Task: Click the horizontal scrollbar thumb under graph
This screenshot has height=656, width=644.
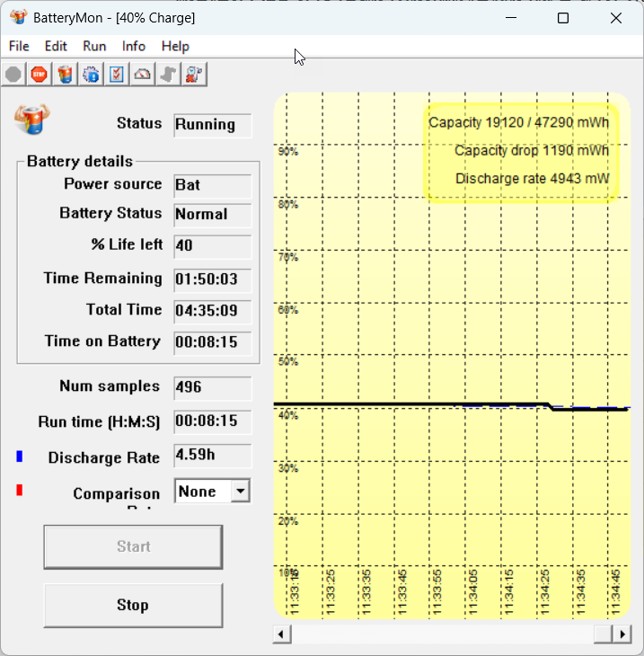Action: (x=604, y=634)
